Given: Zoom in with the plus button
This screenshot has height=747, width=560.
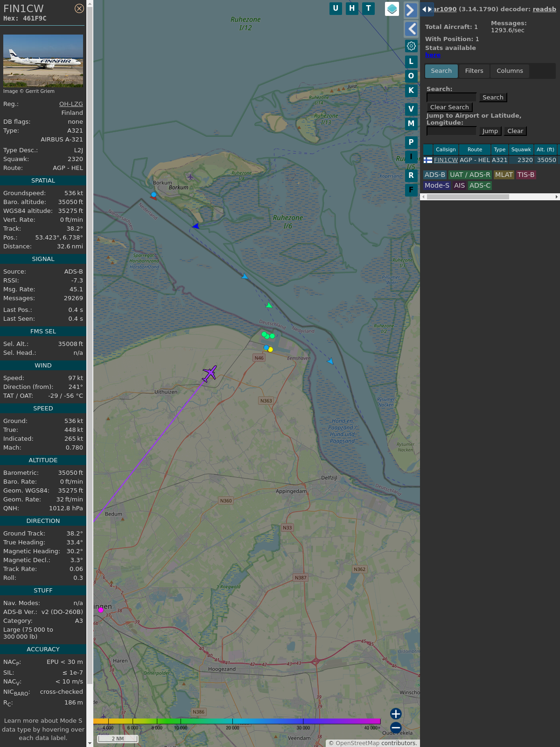Looking at the screenshot, I should [396, 714].
